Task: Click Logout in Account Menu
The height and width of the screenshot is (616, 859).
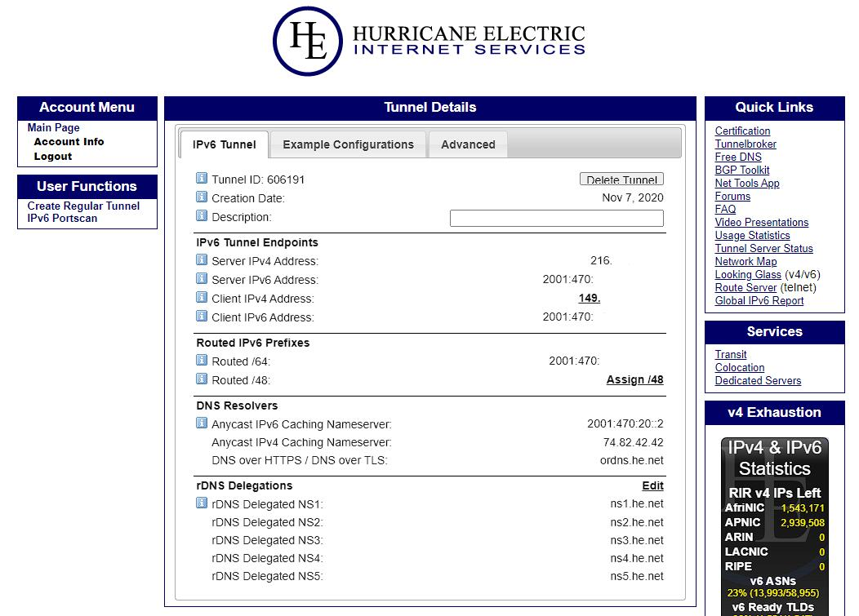Action: 52,156
